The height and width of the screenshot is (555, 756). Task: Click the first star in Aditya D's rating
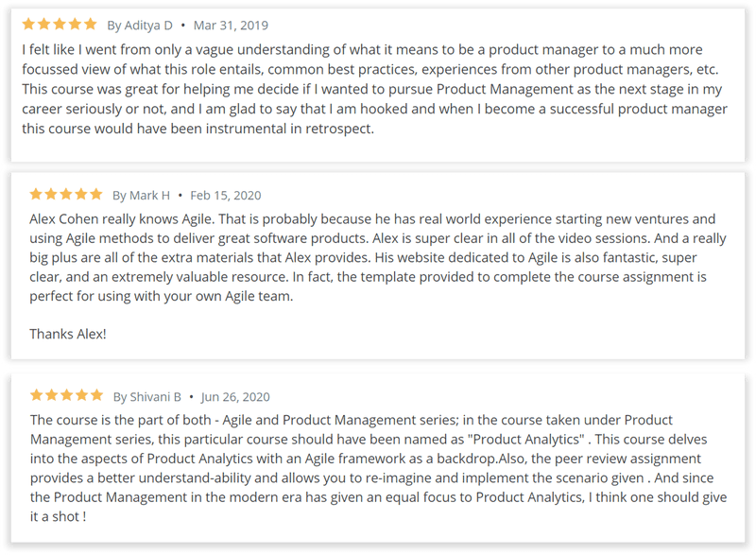(x=28, y=24)
